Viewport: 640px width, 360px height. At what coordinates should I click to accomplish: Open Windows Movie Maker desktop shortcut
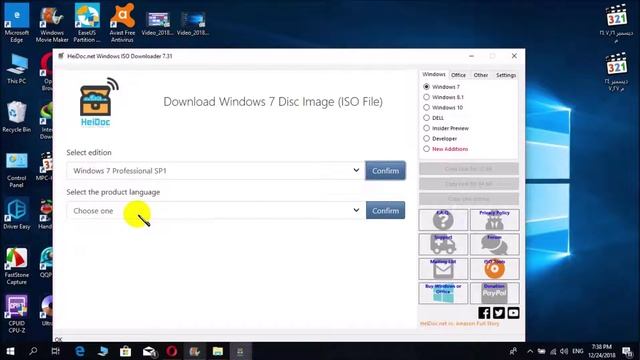pos(52,23)
